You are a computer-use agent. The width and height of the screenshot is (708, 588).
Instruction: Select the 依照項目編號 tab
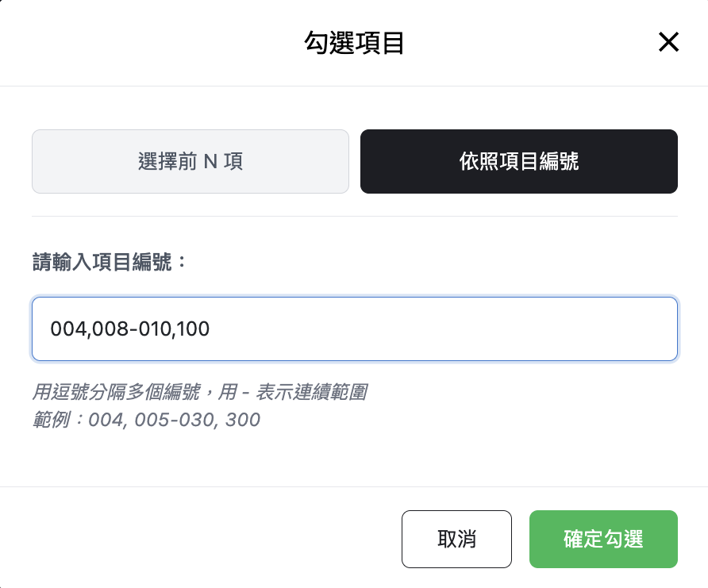[x=519, y=162]
